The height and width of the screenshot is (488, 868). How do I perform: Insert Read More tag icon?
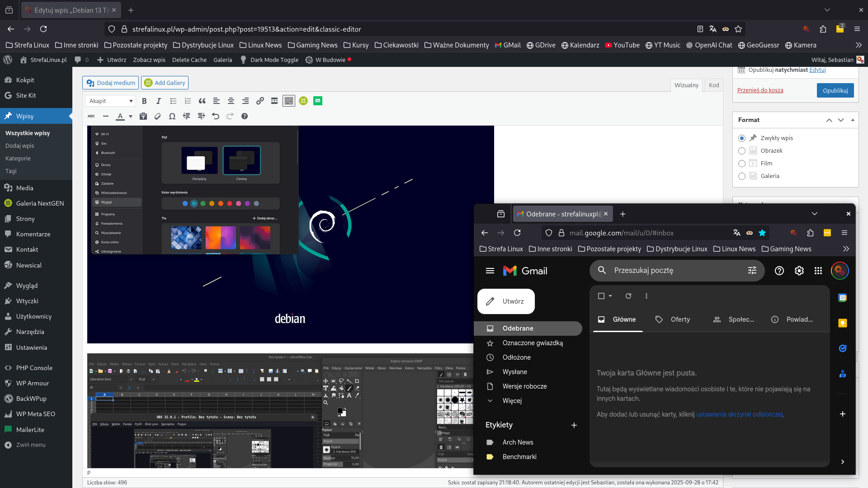(274, 101)
